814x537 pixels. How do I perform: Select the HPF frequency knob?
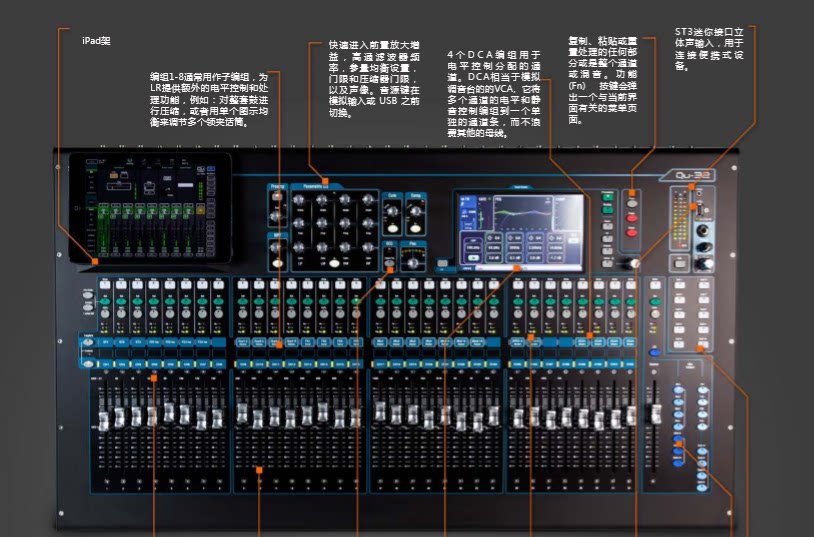point(277,248)
